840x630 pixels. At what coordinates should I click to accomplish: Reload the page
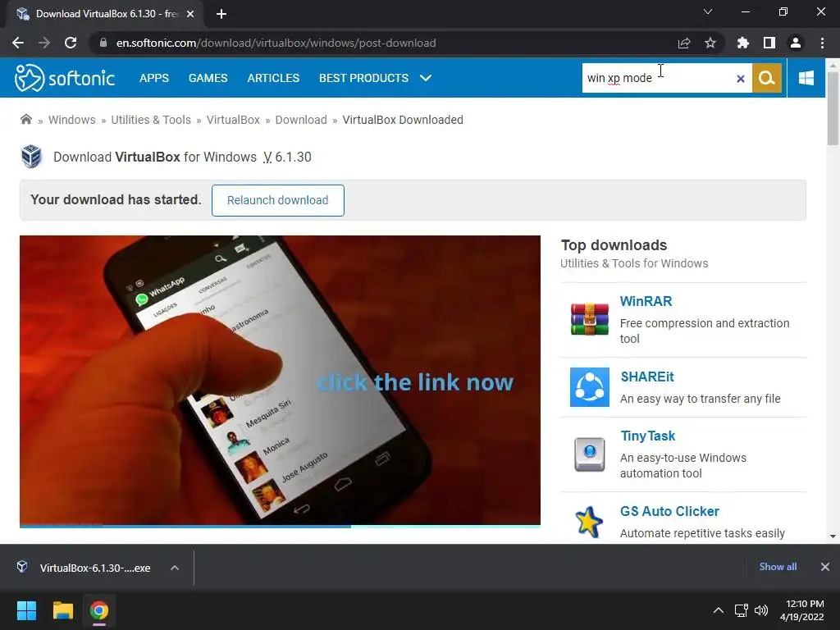coord(71,43)
